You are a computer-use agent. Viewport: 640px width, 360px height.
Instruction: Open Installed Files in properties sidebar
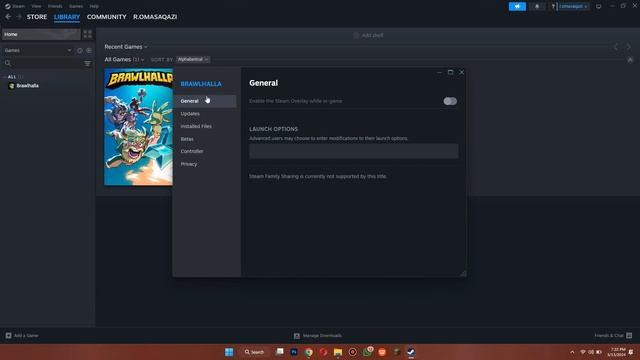(x=196, y=126)
